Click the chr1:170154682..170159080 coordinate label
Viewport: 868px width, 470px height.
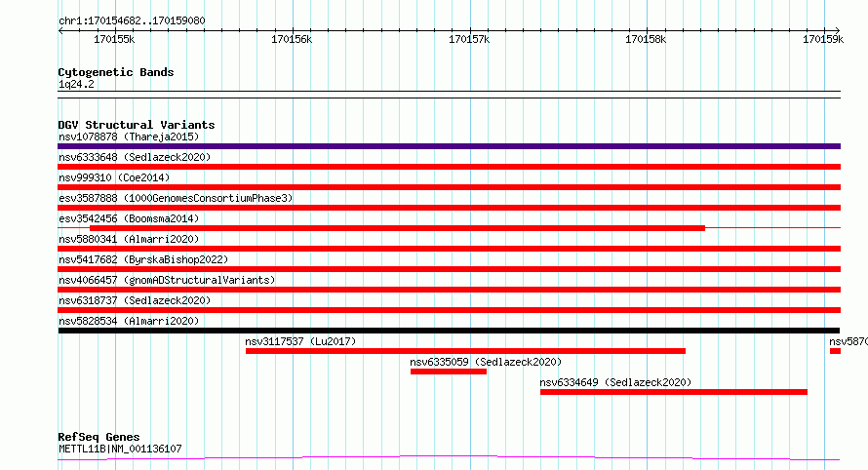point(132,20)
